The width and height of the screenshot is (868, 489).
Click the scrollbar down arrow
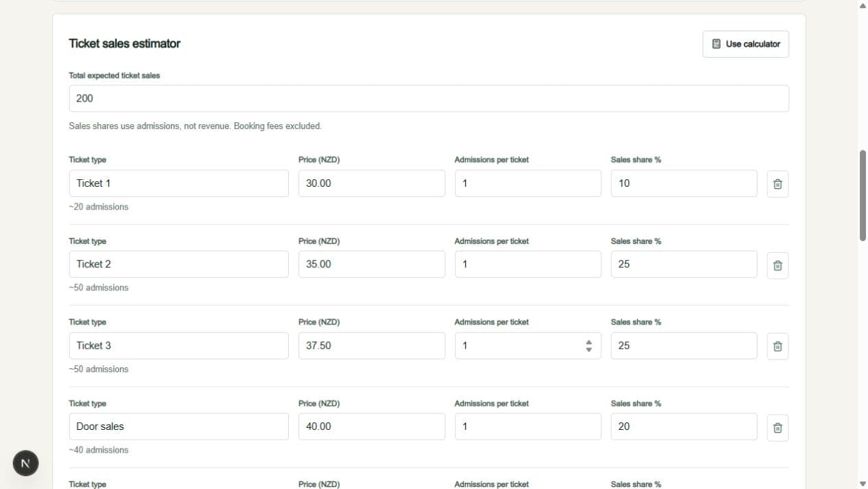point(863,484)
